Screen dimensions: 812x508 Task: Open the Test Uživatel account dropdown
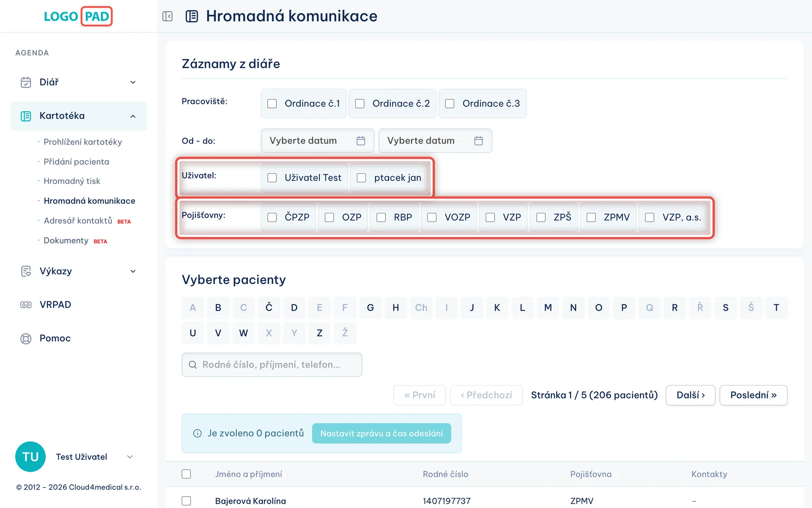(130, 457)
